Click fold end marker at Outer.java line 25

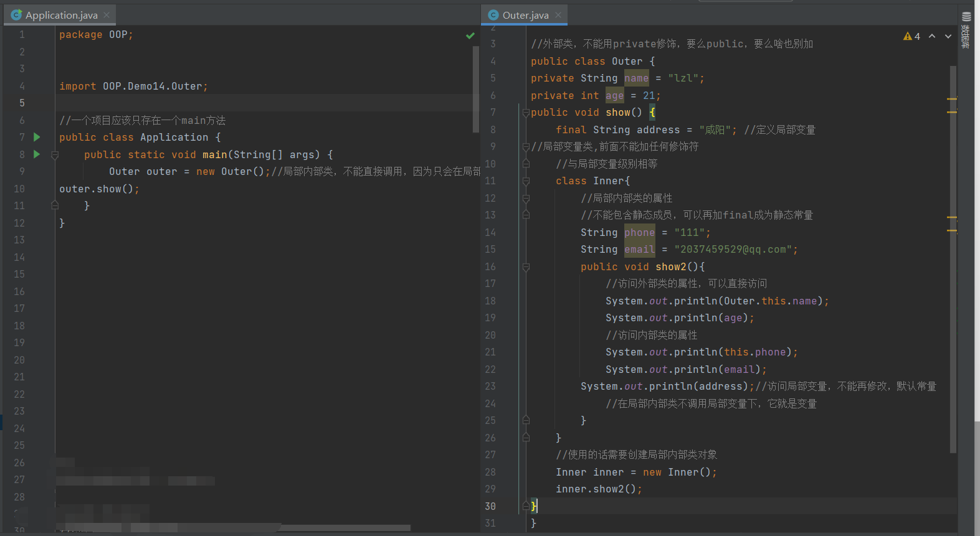[526, 420]
